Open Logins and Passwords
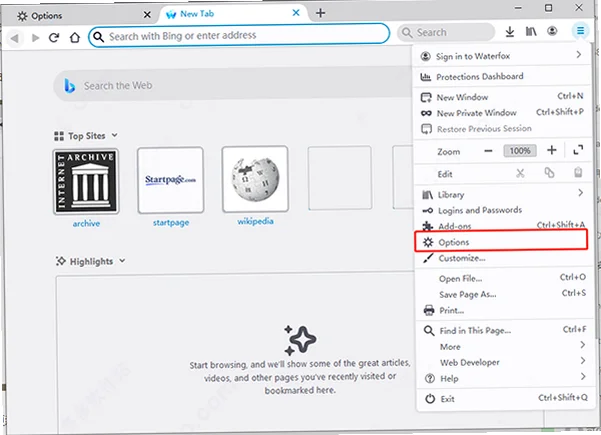The width and height of the screenshot is (601, 435). (502, 210)
